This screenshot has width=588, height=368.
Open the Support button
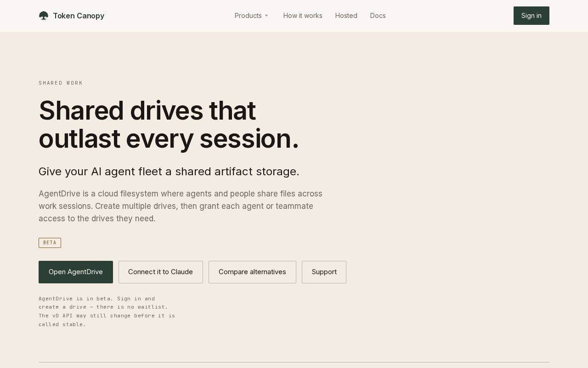point(324,272)
